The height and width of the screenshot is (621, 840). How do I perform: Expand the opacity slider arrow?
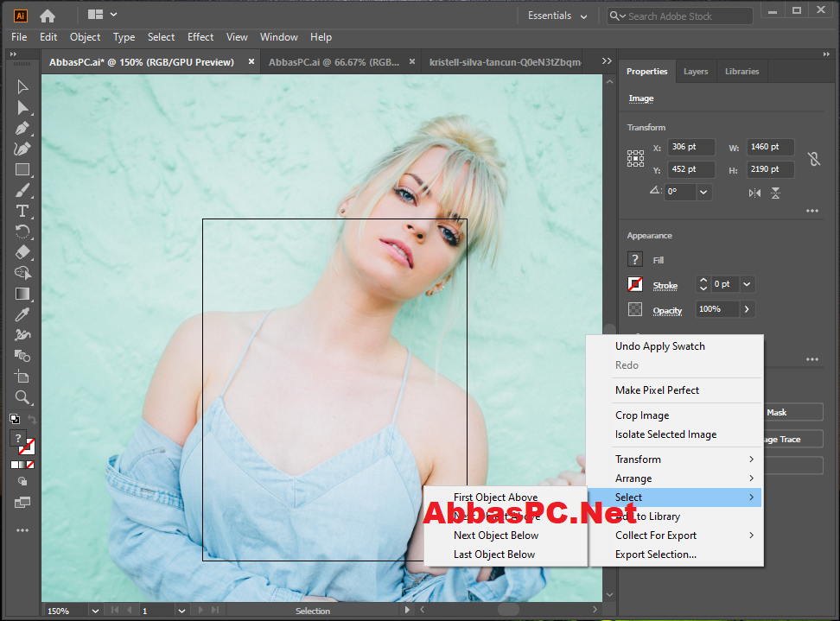[x=747, y=309]
